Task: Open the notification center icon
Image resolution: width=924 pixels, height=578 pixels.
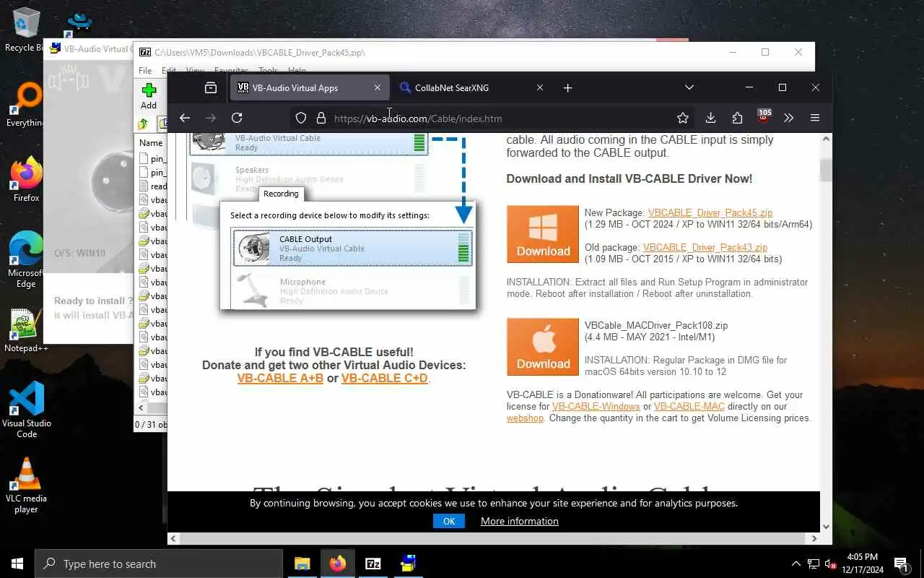Action: 901,564
